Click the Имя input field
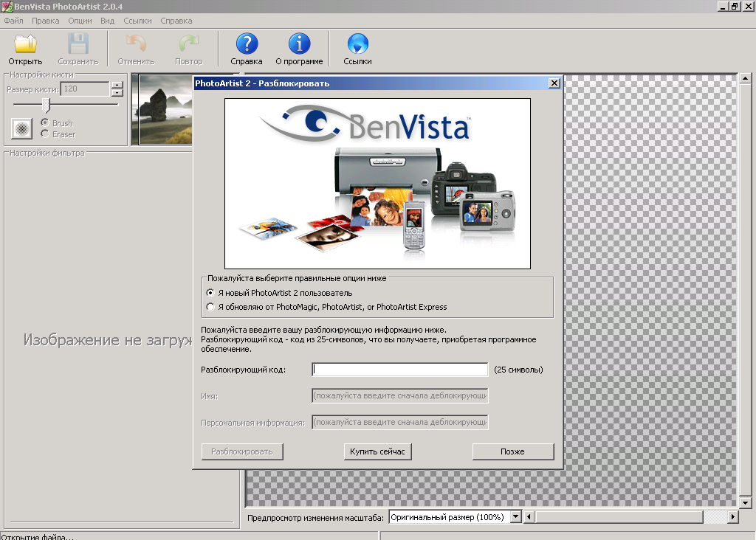This screenshot has height=540, width=756. click(x=399, y=395)
